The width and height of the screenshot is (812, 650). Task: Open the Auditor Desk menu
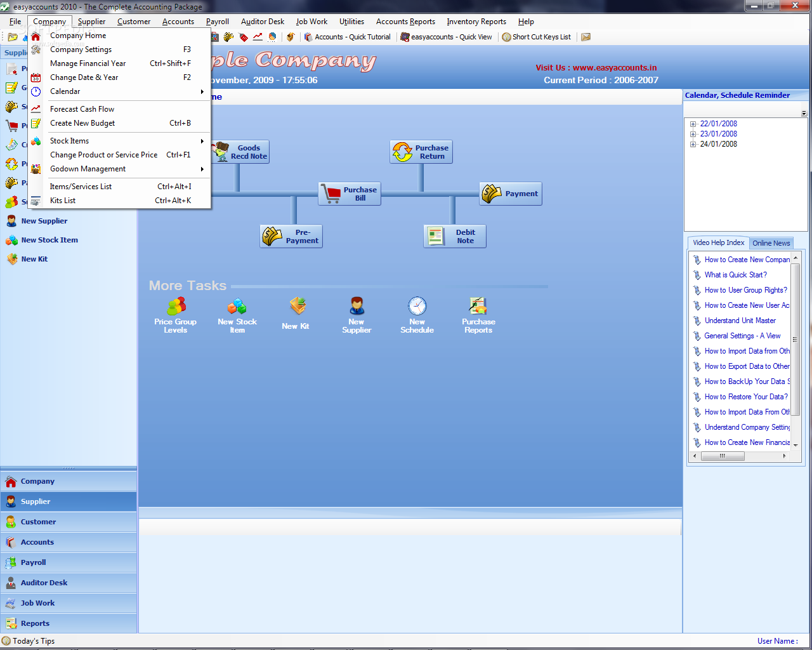[x=263, y=22]
